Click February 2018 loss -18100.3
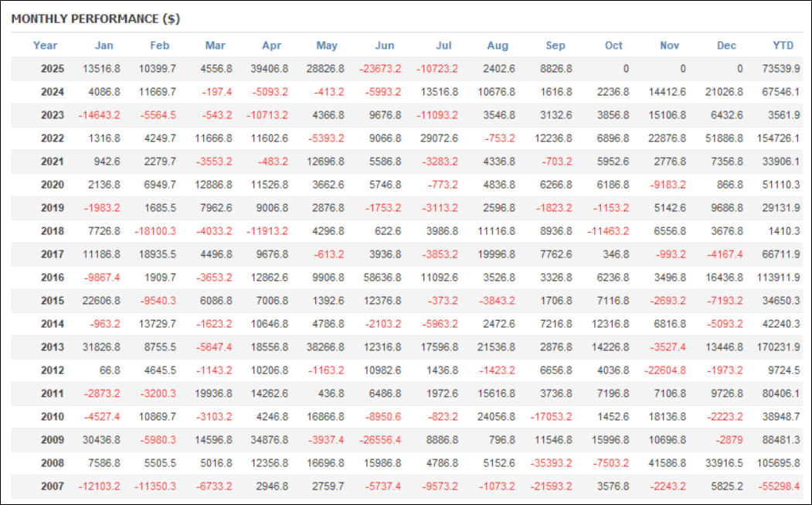Screen dimensions: 812x505 click(x=155, y=232)
